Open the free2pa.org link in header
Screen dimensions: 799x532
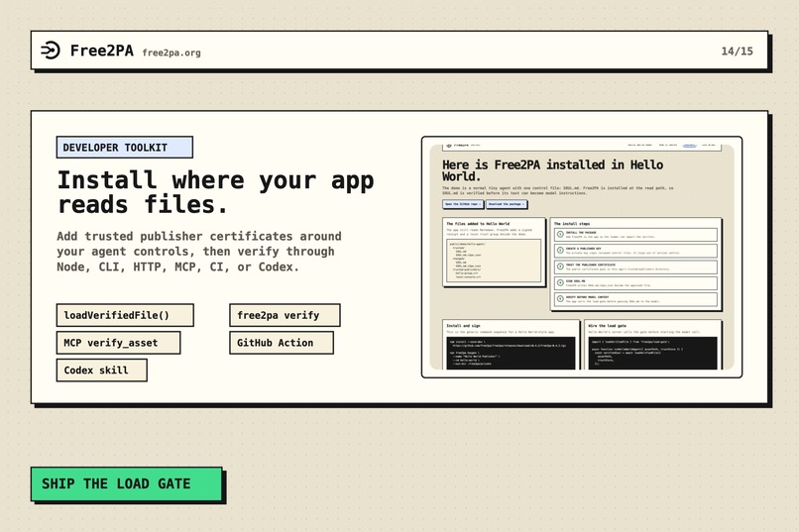point(171,53)
